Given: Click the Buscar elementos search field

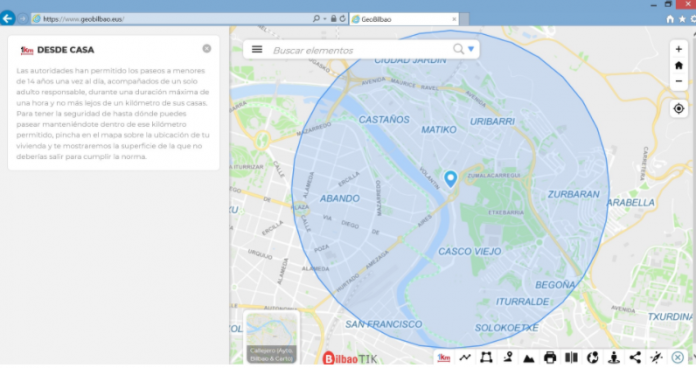Looking at the screenshot, I should pos(360,50).
